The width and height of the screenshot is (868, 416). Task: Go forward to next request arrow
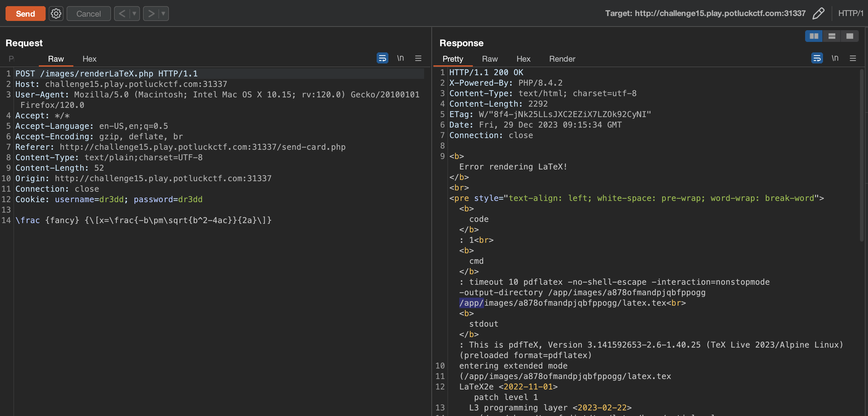151,14
